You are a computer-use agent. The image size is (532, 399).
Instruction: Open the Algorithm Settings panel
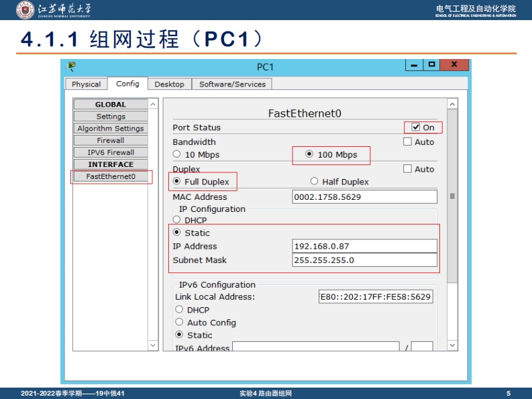pos(111,129)
